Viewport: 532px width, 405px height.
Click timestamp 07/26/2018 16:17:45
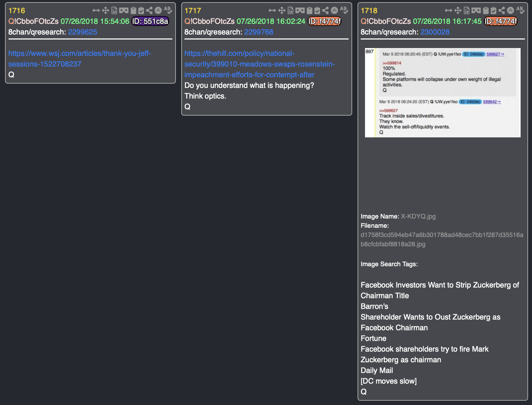[x=447, y=21]
